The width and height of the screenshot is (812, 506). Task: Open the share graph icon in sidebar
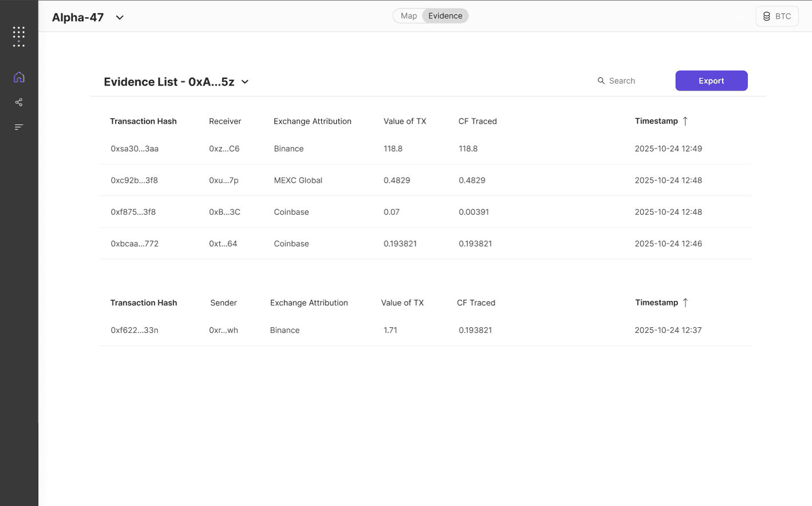point(19,102)
